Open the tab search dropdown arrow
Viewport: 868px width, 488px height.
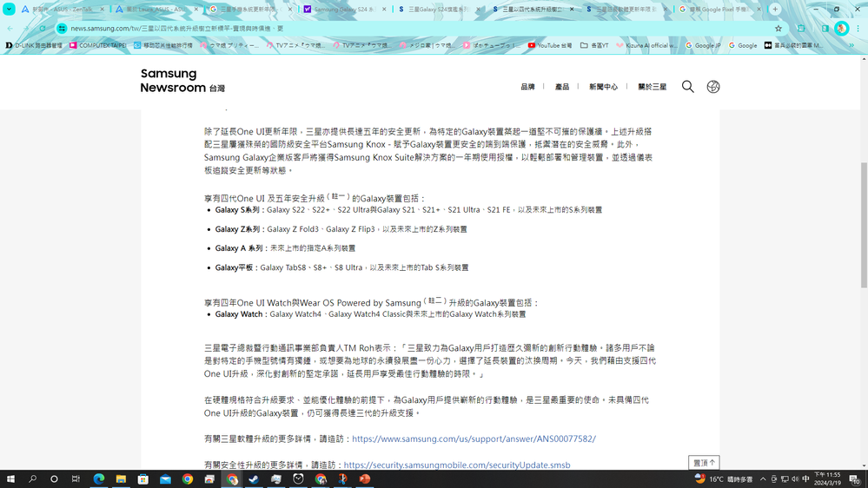[x=9, y=10]
